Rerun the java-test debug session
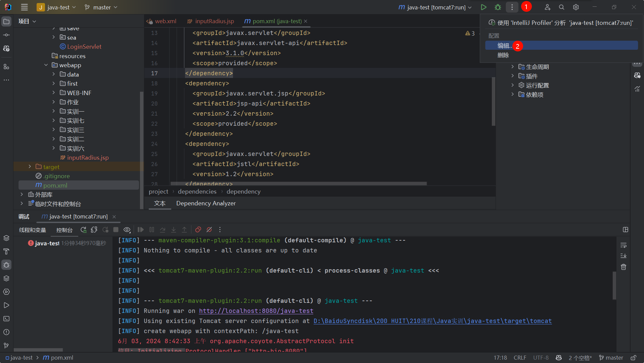Screen dimensions: 644x363 coord(83,230)
